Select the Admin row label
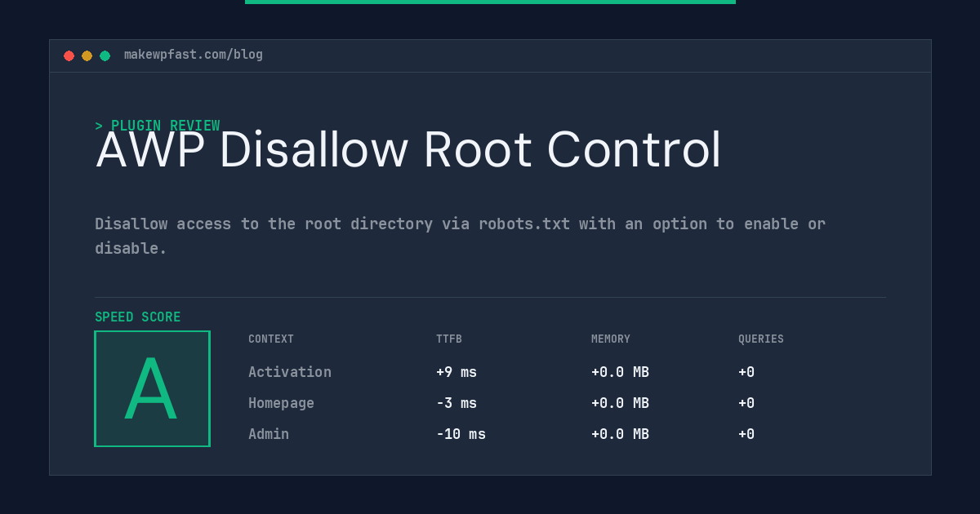 tap(269, 434)
